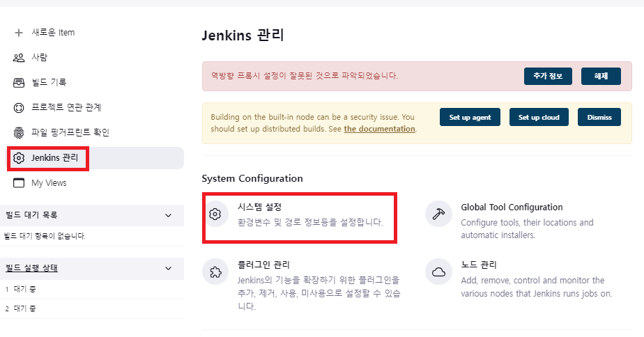Viewport: 644px width, 337px height.
Task: Open 파일 핑거프린트 확인 in the sidebar
Action: point(70,132)
